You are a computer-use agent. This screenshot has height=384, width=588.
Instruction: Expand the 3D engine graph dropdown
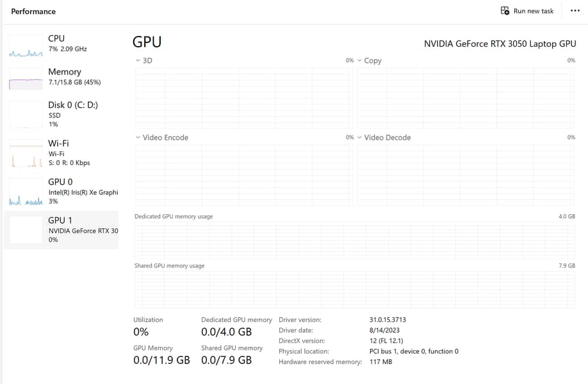(x=138, y=60)
